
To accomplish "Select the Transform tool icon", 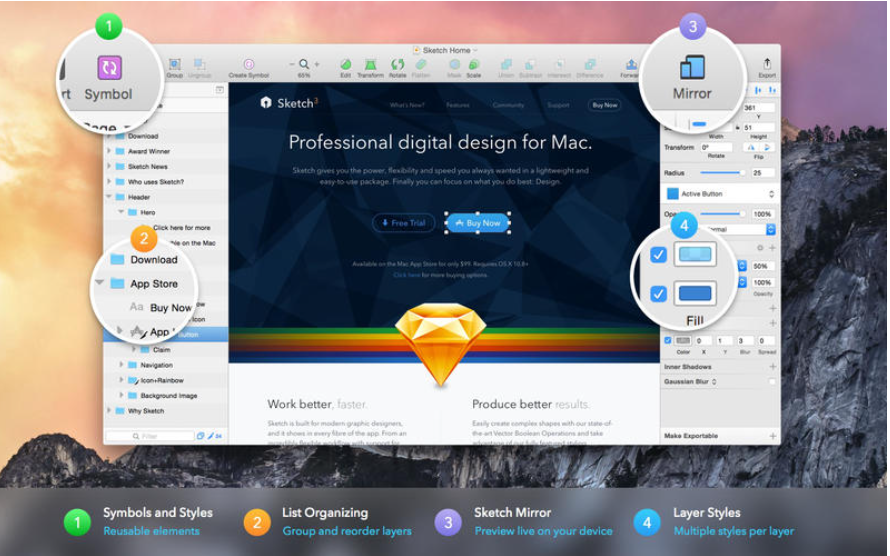I will point(370,64).
